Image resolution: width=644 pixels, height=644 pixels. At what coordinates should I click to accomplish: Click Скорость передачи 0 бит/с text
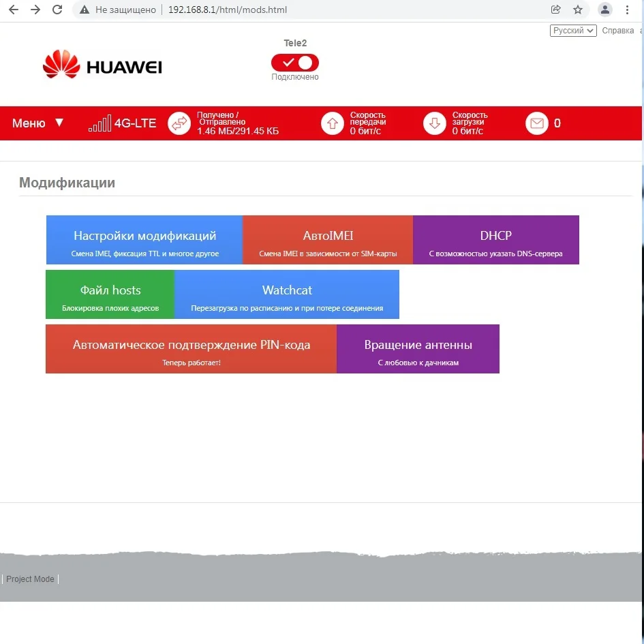pyautogui.click(x=367, y=123)
